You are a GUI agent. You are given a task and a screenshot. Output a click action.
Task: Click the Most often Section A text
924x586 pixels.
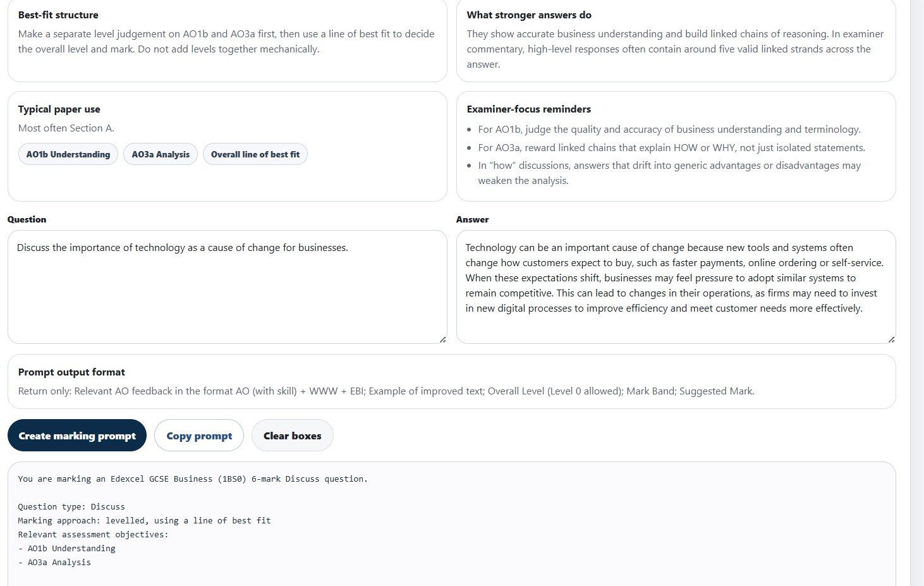(x=66, y=128)
